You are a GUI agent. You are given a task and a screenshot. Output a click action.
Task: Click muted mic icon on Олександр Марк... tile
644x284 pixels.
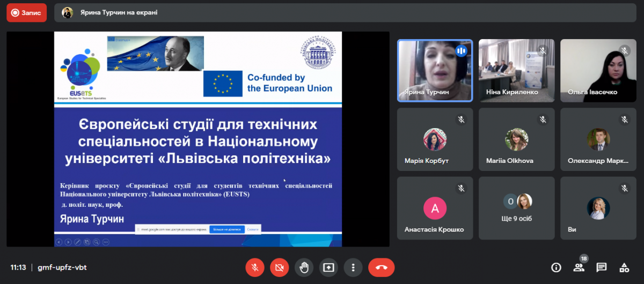[x=624, y=119]
